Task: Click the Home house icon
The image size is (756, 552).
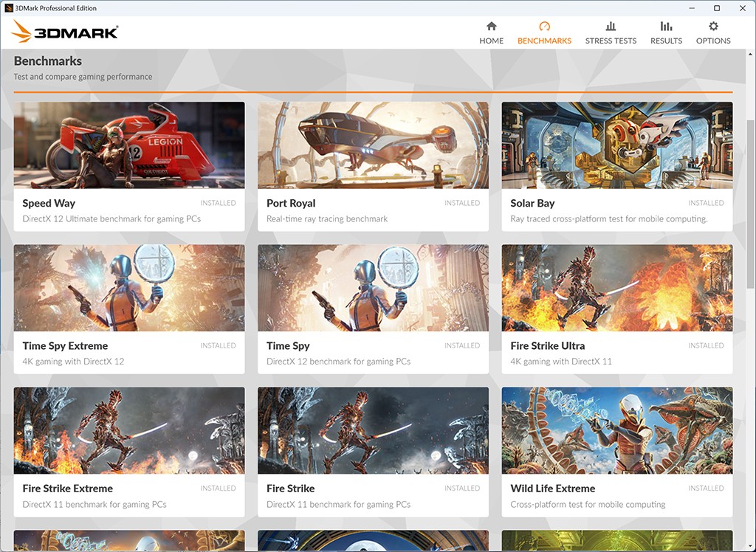Action: [491, 26]
